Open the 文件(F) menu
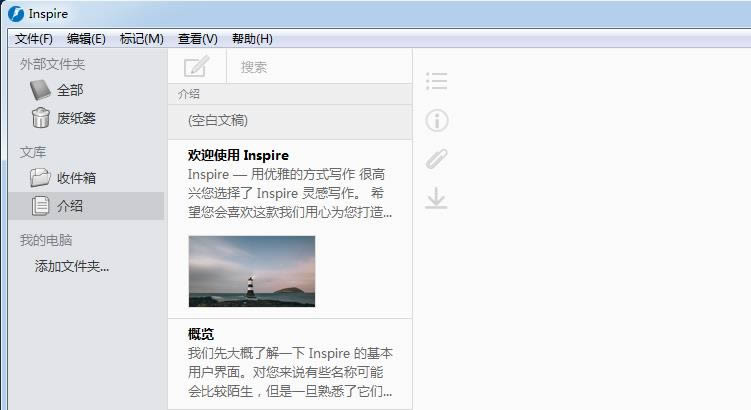 [34, 39]
